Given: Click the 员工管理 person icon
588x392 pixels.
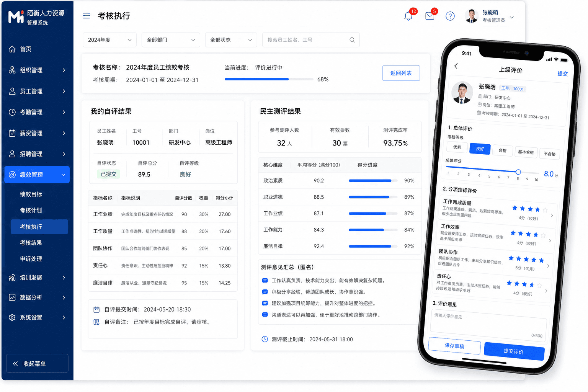Looking at the screenshot, I should [x=12, y=91].
